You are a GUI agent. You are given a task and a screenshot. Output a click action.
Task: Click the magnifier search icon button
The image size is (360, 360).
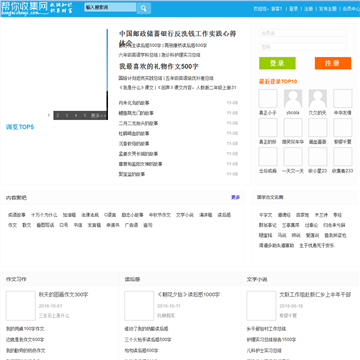144,8
